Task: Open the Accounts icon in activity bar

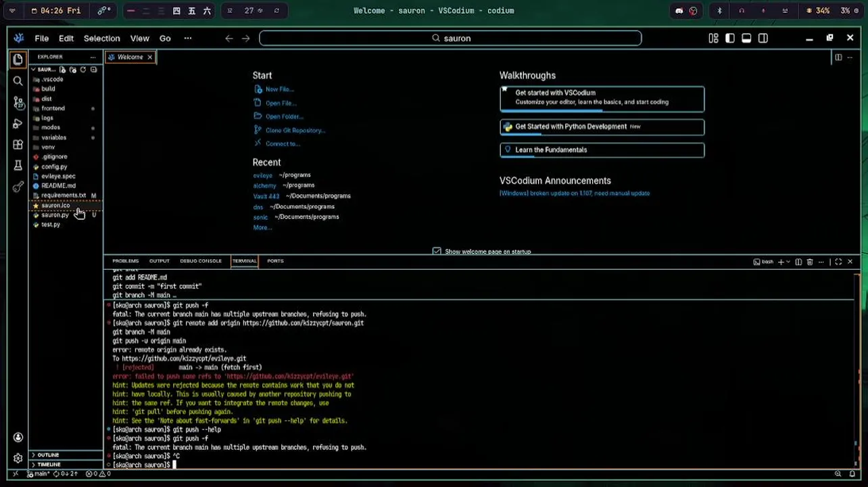Action: tap(18, 437)
